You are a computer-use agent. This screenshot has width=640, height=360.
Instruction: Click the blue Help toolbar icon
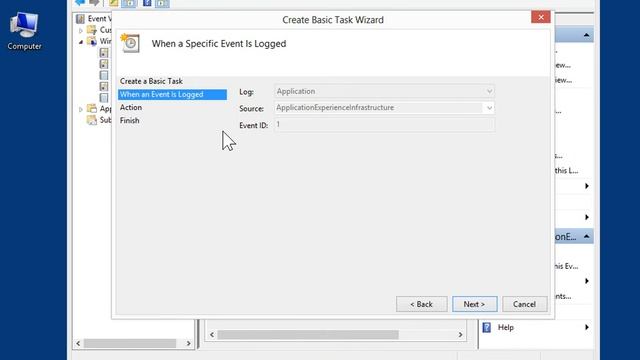(147, 3)
